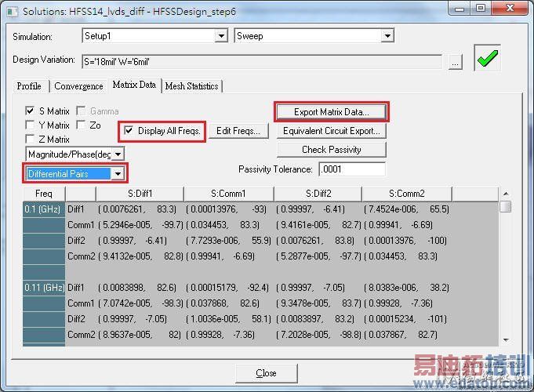Viewport: 534px width, 392px height.
Task: Select the 0.1 (GHz) frequency cell
Action: point(44,209)
